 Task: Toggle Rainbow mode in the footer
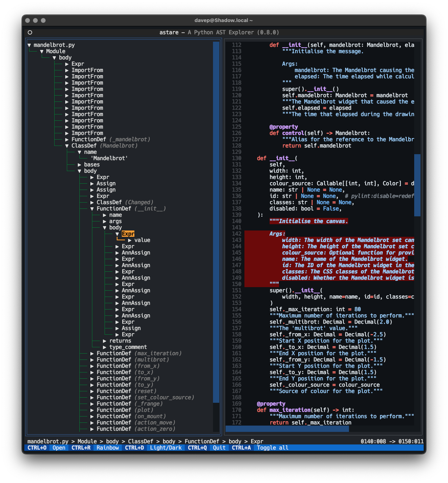(108, 448)
